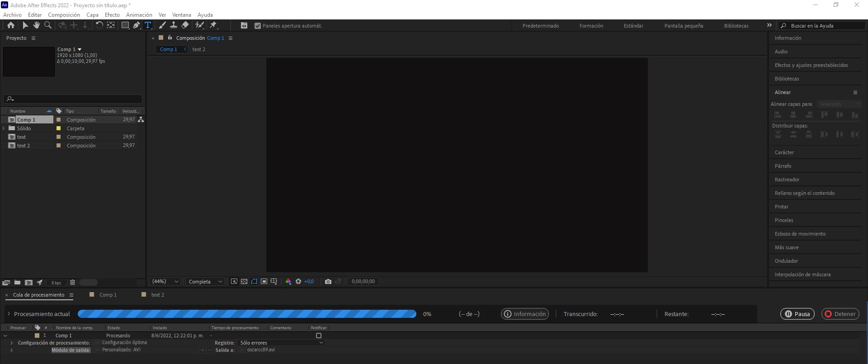Image resolution: width=868 pixels, height=364 pixels.
Task: Open the Alinear panel menu icon
Action: click(855, 92)
